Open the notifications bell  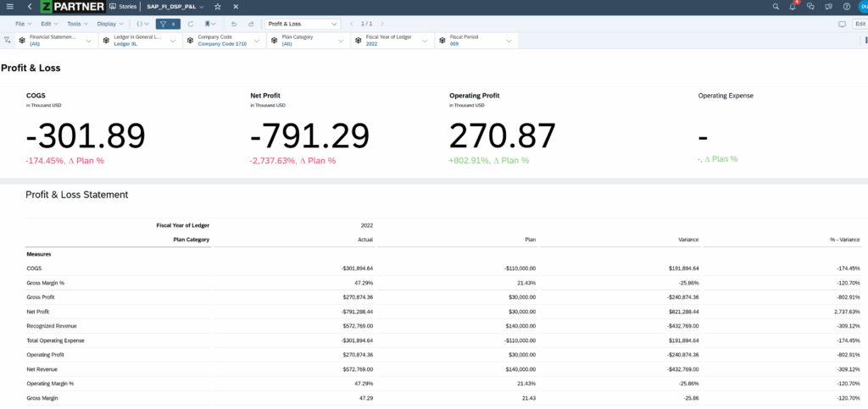pos(793,7)
